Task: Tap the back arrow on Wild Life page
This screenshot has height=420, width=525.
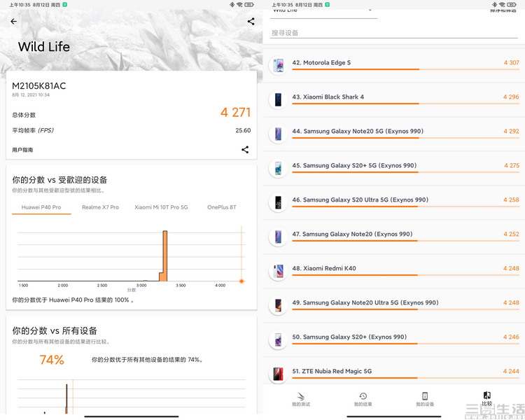Action: 14,22
